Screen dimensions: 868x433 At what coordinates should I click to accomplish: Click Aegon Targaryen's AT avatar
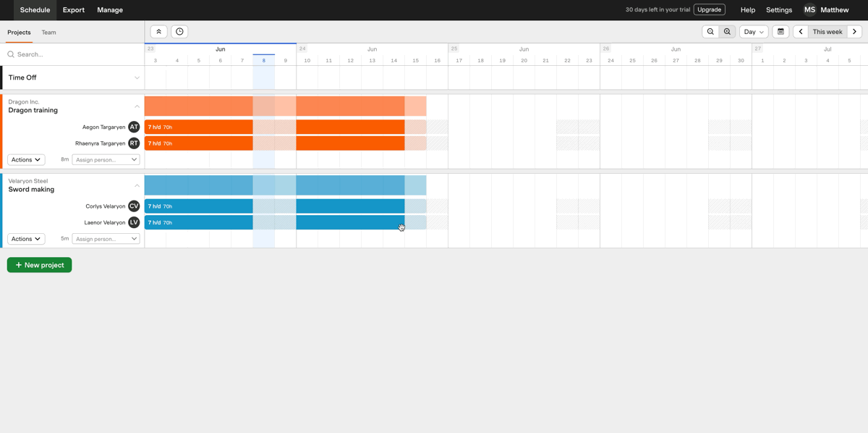click(134, 127)
